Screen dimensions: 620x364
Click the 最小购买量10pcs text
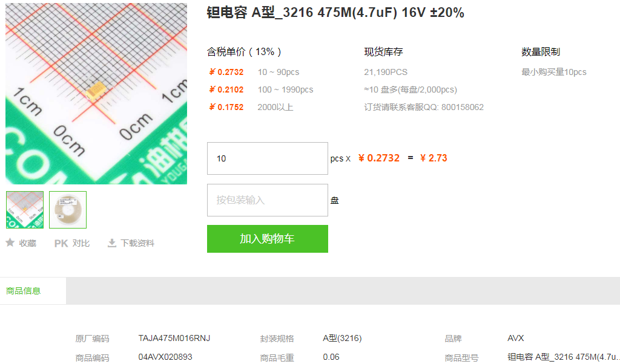point(554,72)
